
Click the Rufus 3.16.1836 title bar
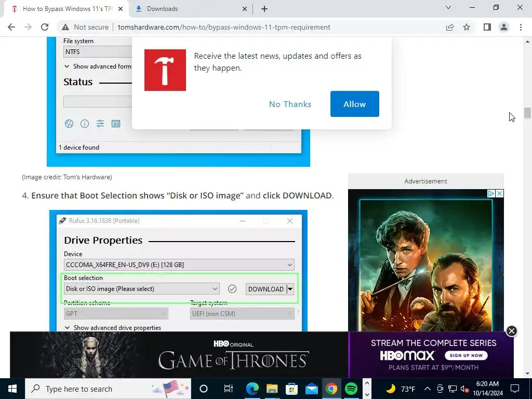(179, 221)
